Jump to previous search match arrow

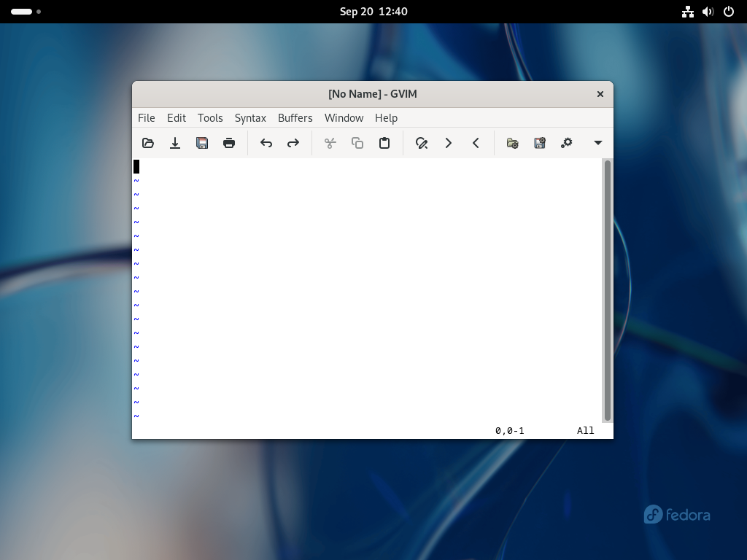tap(476, 143)
